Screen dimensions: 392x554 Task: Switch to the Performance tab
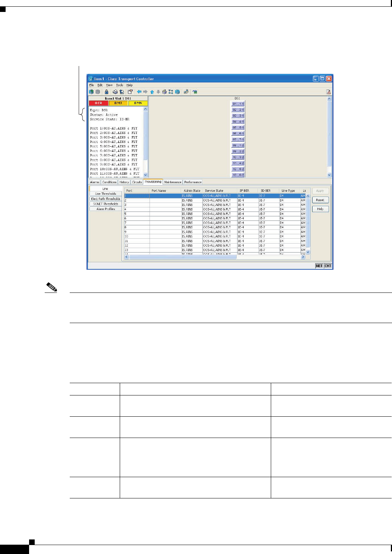[x=193, y=182]
